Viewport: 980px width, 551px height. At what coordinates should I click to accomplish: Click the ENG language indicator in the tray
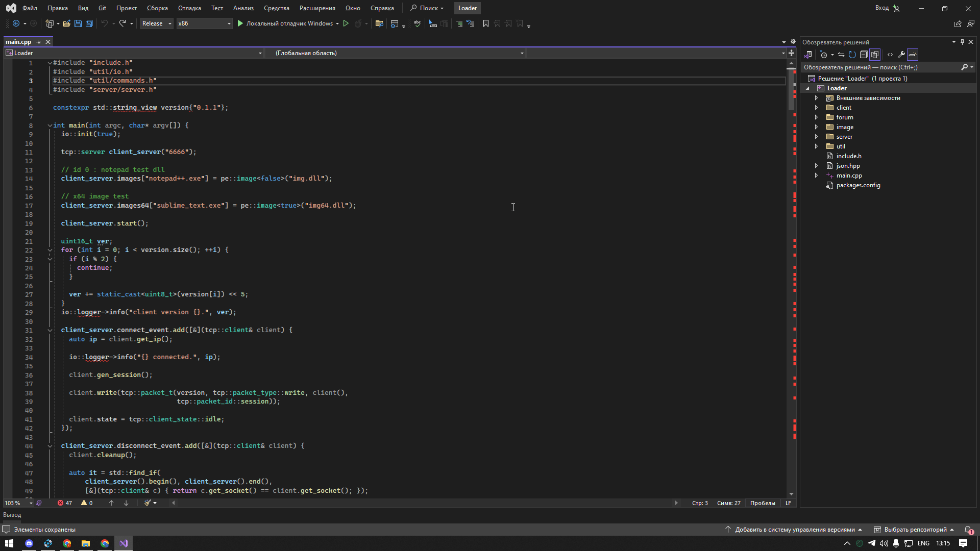click(x=923, y=543)
